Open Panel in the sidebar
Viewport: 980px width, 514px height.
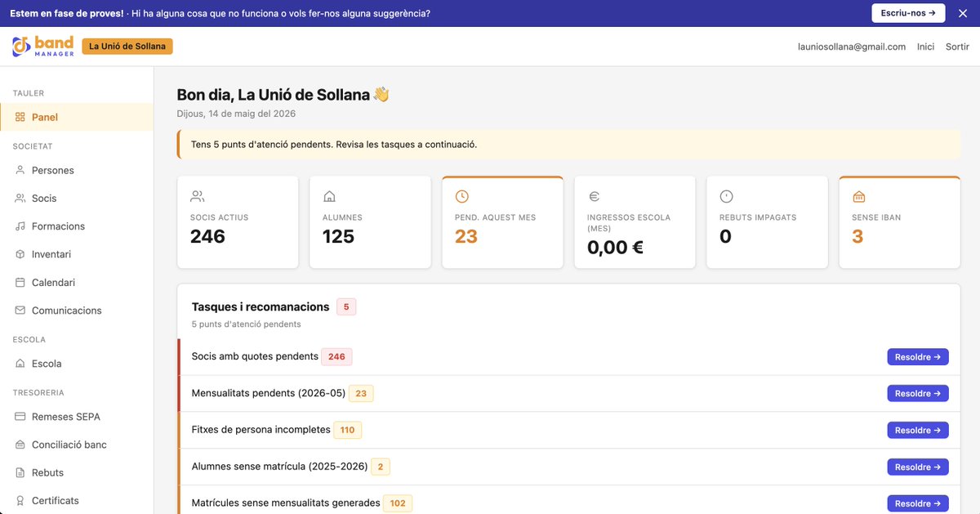tap(77, 117)
